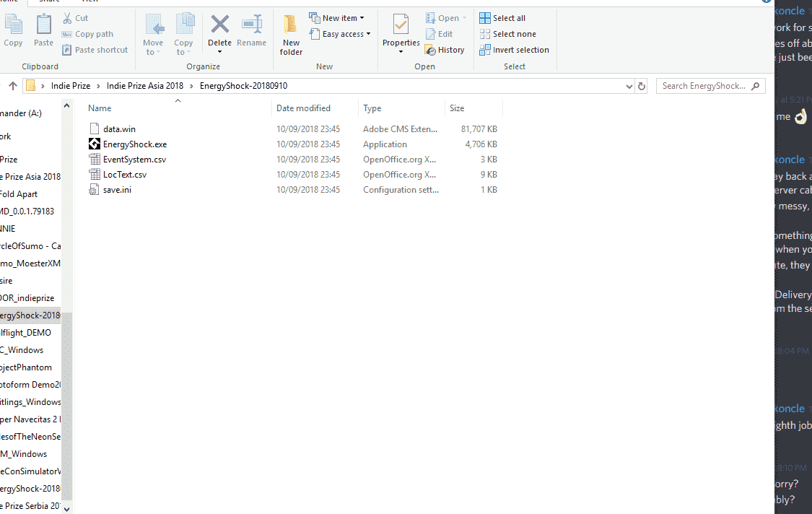Click the EnergyShock-20180910 breadcrumb segment
The image size is (812, 514).
(x=243, y=86)
